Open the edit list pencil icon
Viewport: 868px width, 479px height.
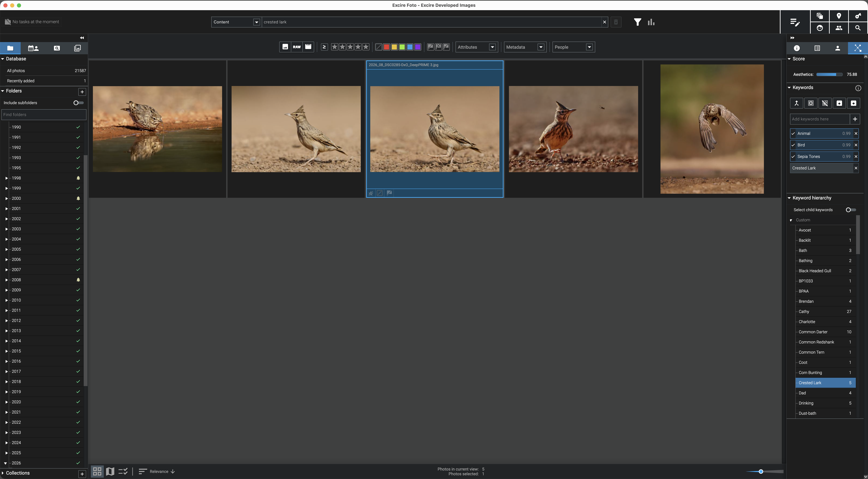pyautogui.click(x=795, y=22)
